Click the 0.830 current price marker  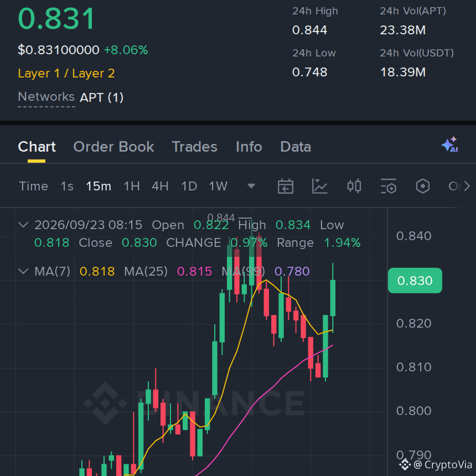click(415, 280)
